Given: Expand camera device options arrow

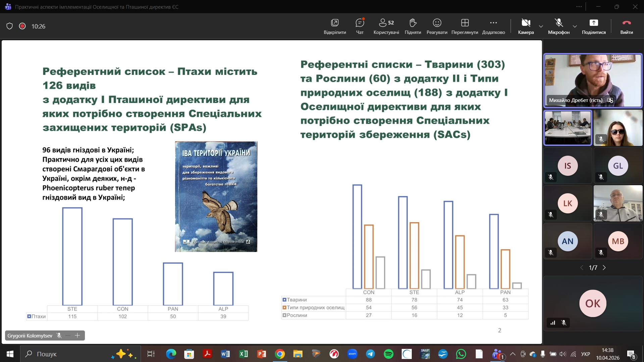Looking at the screenshot, I should [x=541, y=27].
